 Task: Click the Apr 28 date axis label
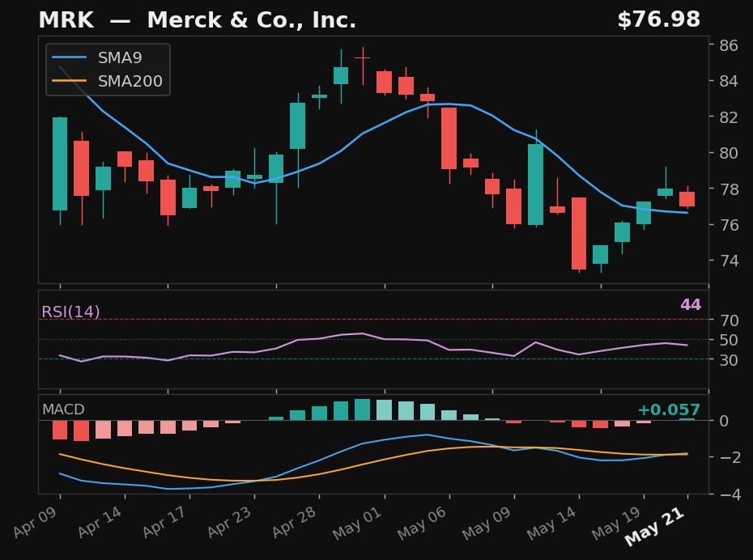[296, 522]
